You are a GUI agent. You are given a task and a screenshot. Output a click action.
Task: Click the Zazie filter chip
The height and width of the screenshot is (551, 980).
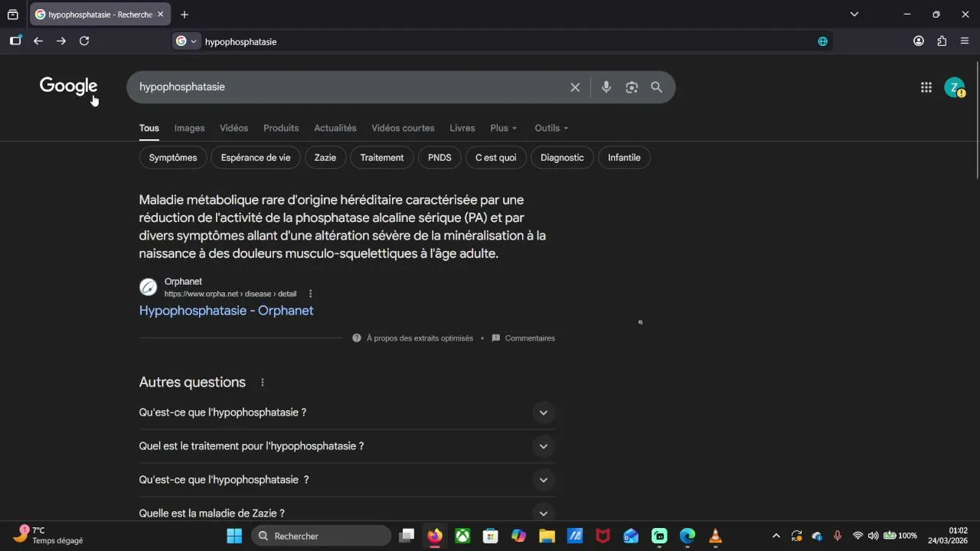pyautogui.click(x=325, y=158)
